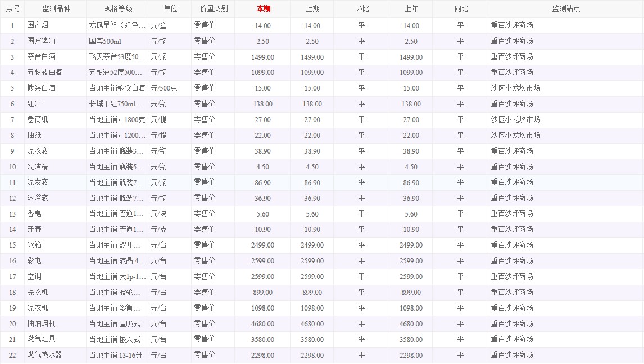
Task: Select the 国宾啤酒 product cell
Action: (56, 41)
